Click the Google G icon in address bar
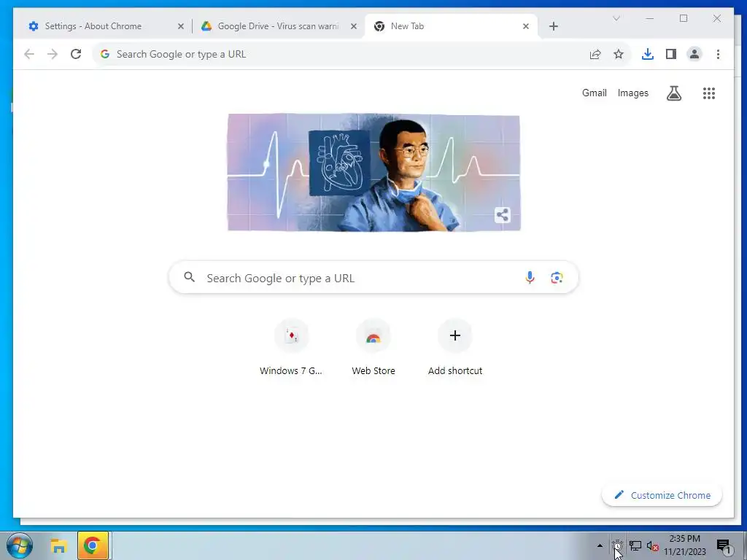This screenshot has height=560, width=747. click(105, 54)
